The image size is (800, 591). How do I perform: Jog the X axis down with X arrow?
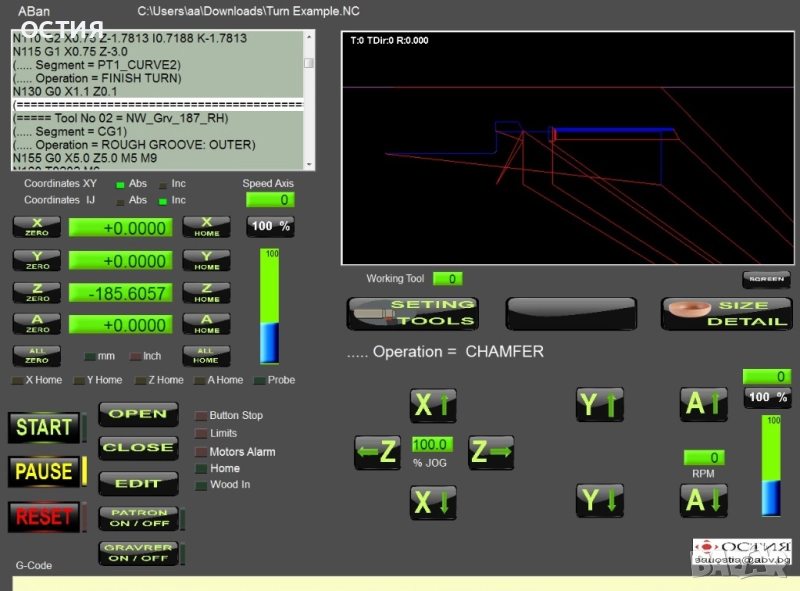pyautogui.click(x=433, y=502)
